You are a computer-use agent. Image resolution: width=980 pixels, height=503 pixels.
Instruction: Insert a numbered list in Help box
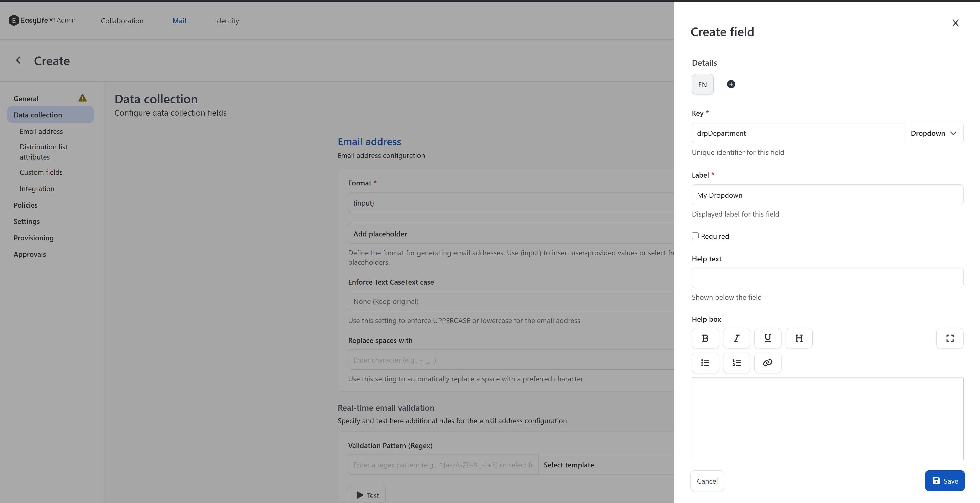point(736,363)
